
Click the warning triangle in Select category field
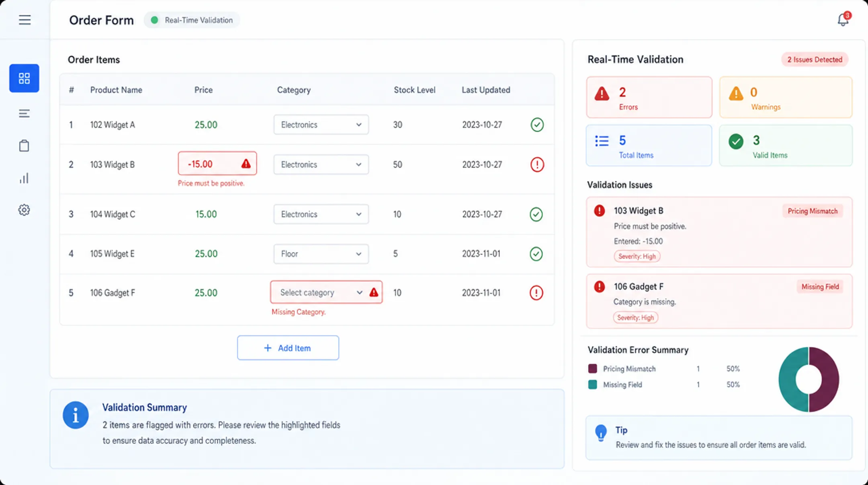(374, 292)
